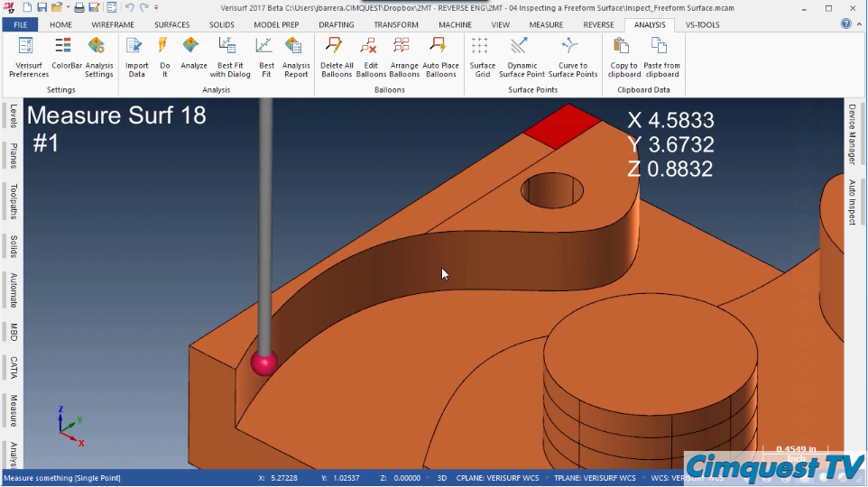
Task: Open the help question mark icon
Action: point(845,23)
